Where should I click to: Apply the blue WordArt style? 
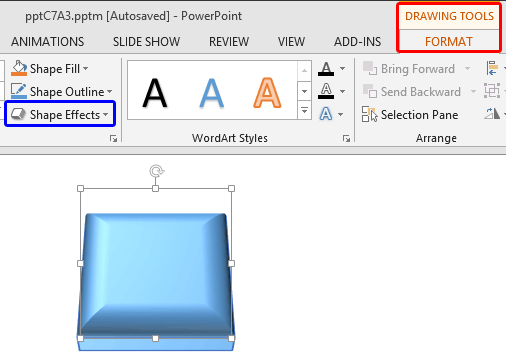point(211,93)
